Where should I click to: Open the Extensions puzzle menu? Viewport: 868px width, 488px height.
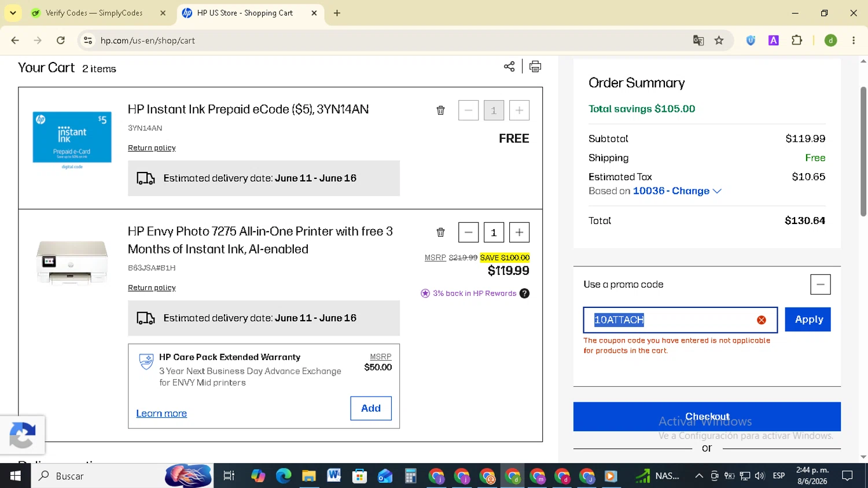pyautogui.click(x=797, y=40)
